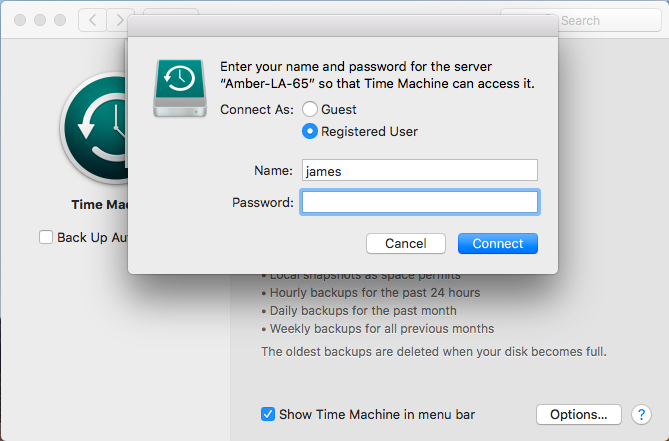
Task: Click the gray zoom window button
Action: coord(60,20)
